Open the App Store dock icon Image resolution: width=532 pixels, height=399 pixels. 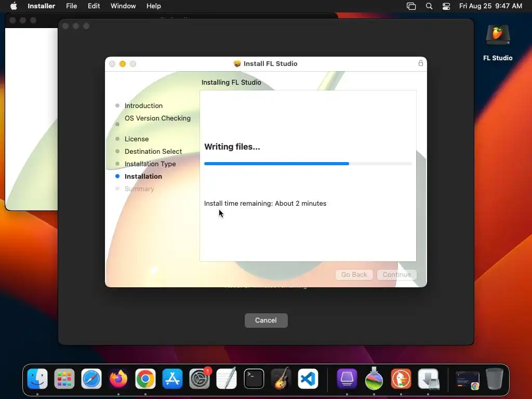(x=172, y=379)
